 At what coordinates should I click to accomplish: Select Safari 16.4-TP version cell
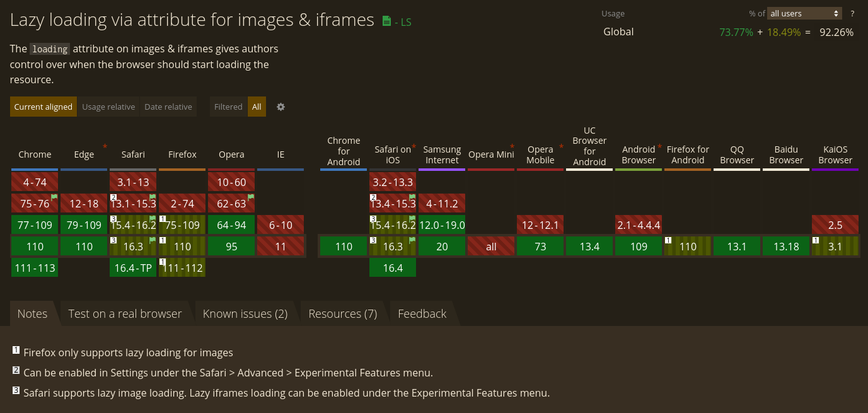(133, 268)
